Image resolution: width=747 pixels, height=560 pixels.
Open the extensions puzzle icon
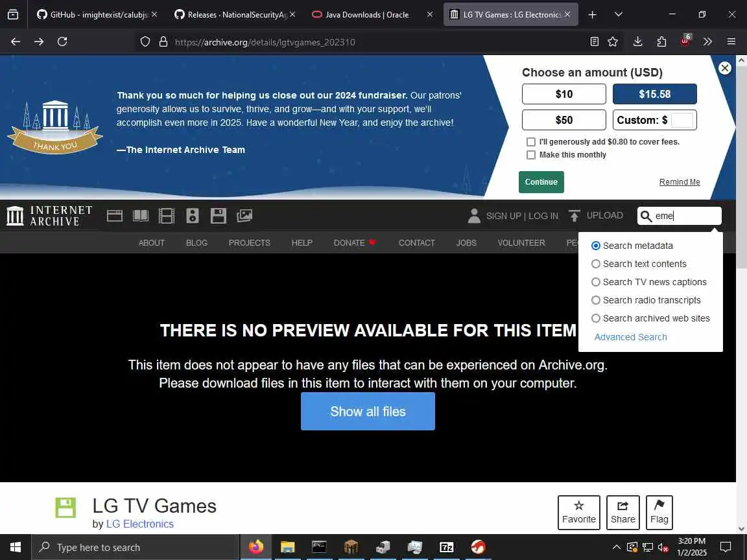click(661, 42)
